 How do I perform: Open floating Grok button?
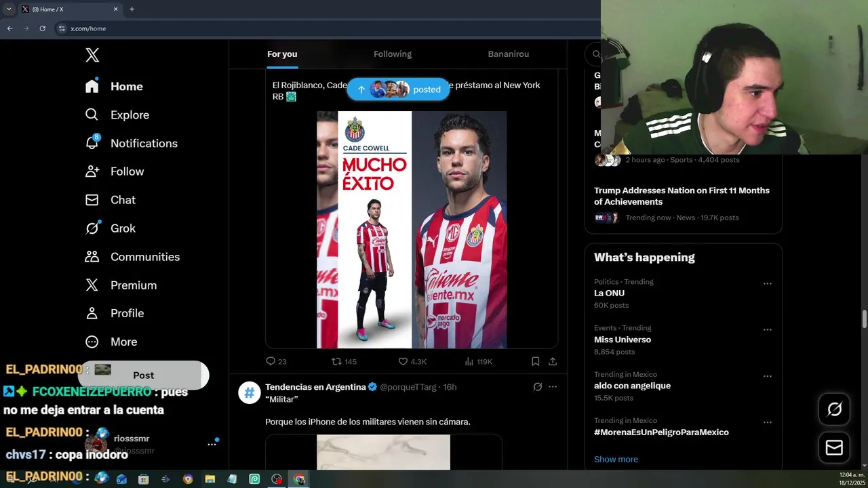point(834,409)
